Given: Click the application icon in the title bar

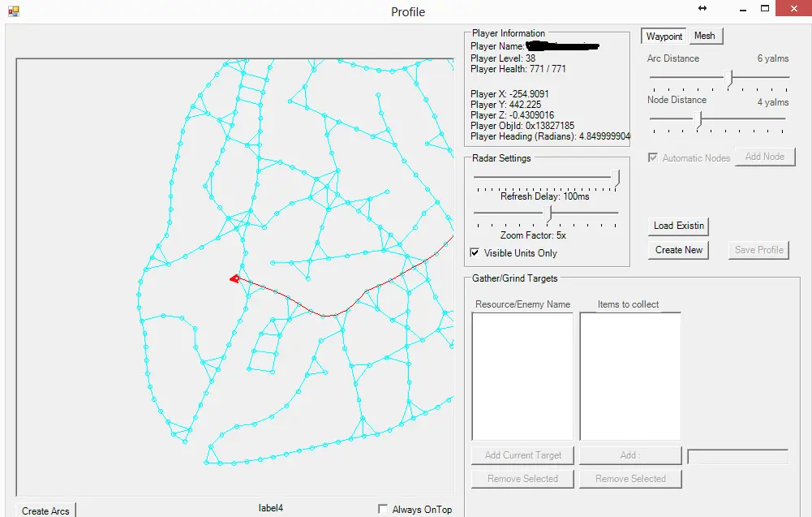Looking at the screenshot, I should pos(13,11).
